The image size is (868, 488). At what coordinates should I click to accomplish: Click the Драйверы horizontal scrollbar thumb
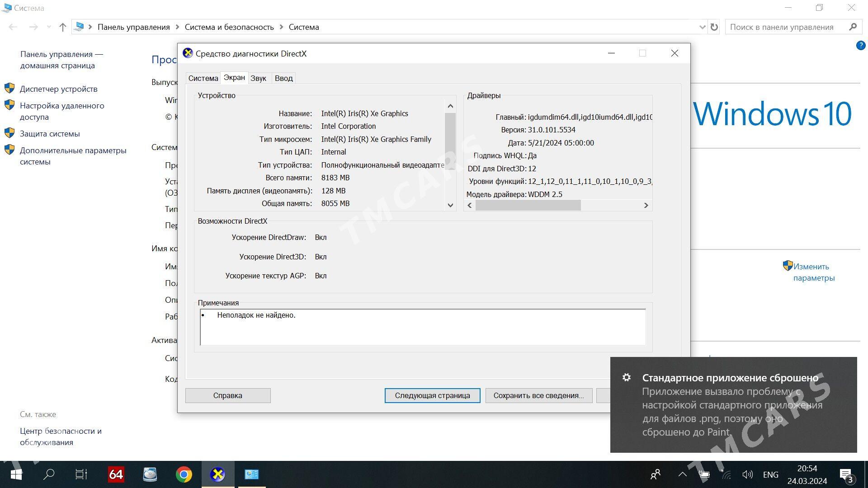[528, 205]
